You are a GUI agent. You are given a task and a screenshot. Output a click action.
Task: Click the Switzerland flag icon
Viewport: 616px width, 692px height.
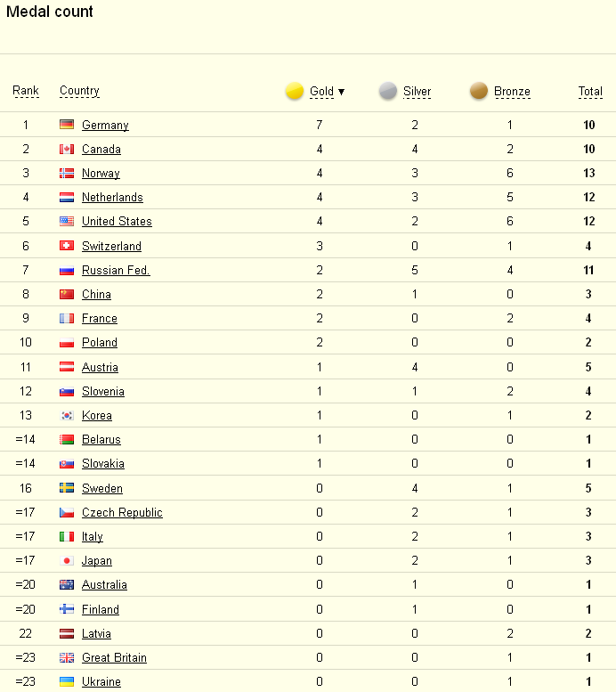click(x=67, y=246)
